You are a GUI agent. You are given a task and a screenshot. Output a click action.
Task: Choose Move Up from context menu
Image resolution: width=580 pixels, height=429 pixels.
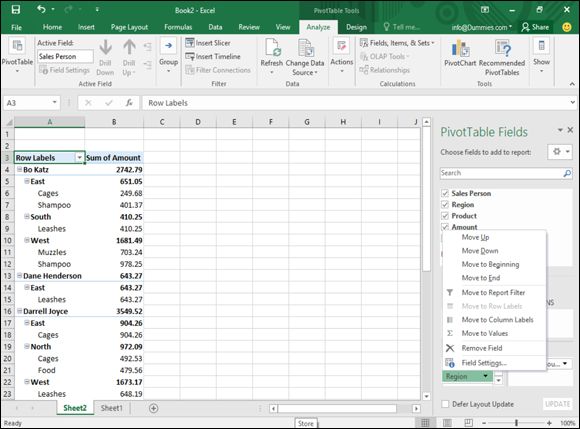click(475, 237)
